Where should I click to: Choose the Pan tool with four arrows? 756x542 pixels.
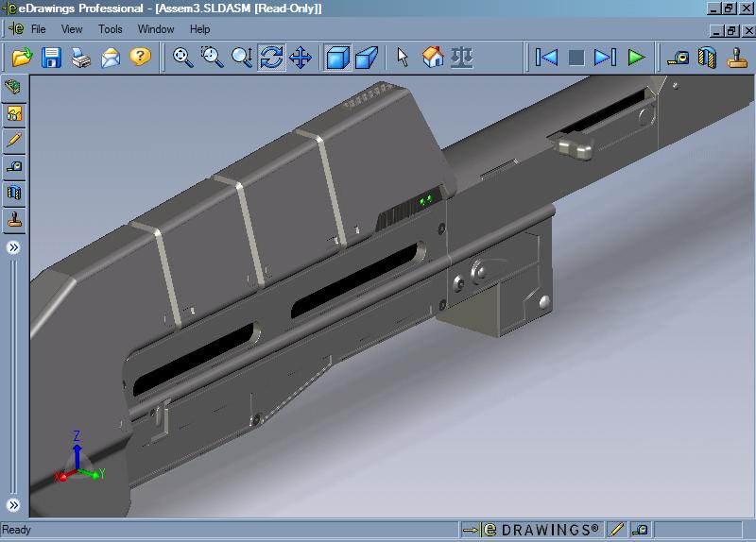pyautogui.click(x=301, y=58)
